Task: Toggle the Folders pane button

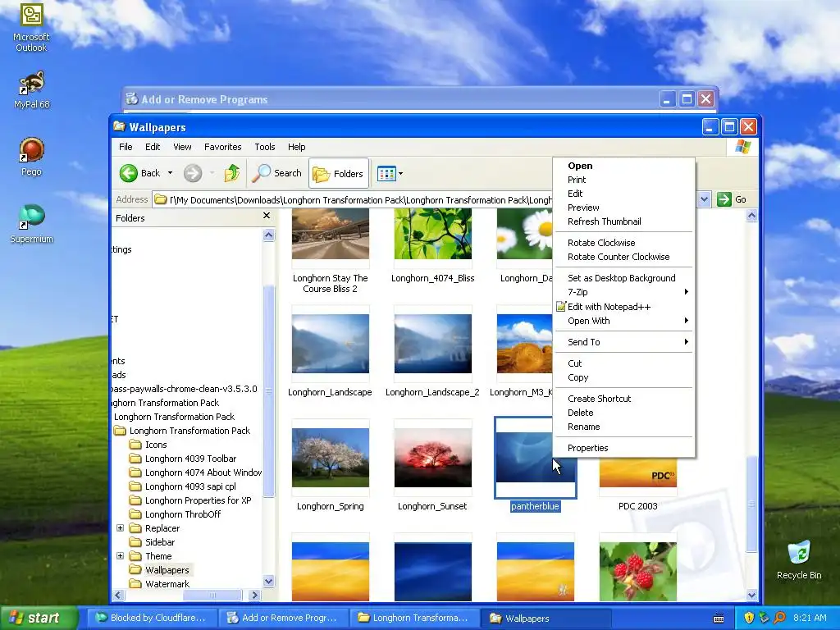Action: (339, 173)
